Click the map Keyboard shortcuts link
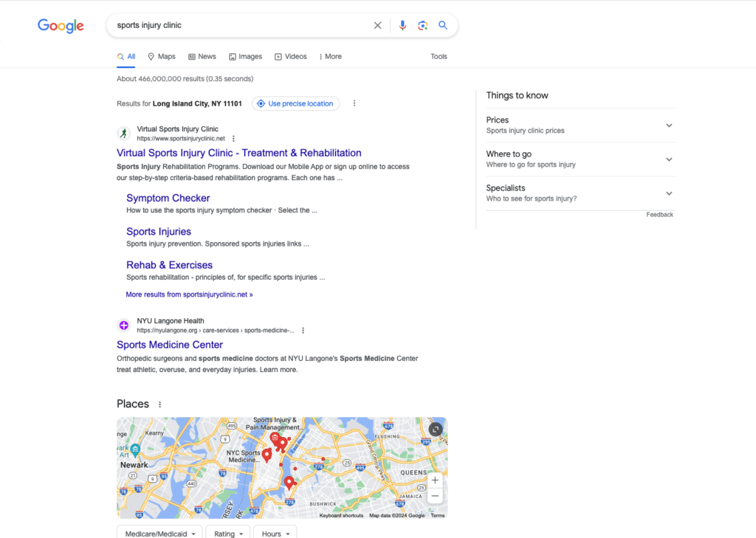The image size is (756, 538). coord(341,515)
